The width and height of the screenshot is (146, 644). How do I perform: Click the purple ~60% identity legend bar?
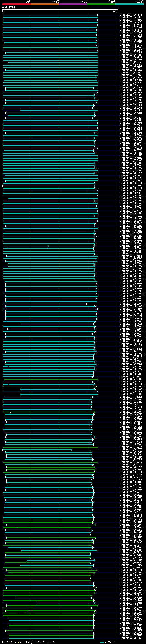[73, 4]
